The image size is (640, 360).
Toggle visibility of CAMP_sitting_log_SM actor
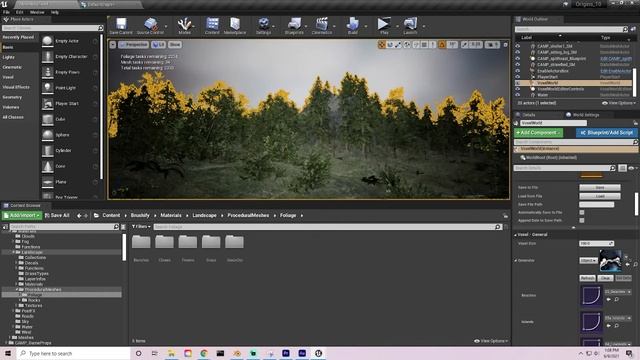(x=518, y=53)
